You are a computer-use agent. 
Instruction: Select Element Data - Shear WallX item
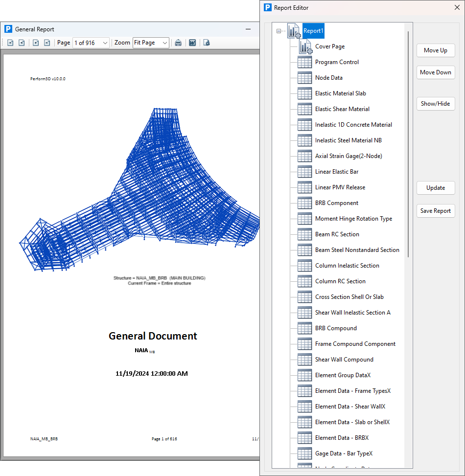350,407
